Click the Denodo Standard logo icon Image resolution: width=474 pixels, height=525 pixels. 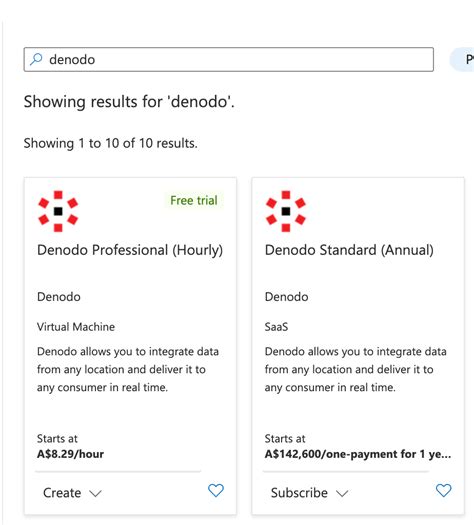click(286, 211)
